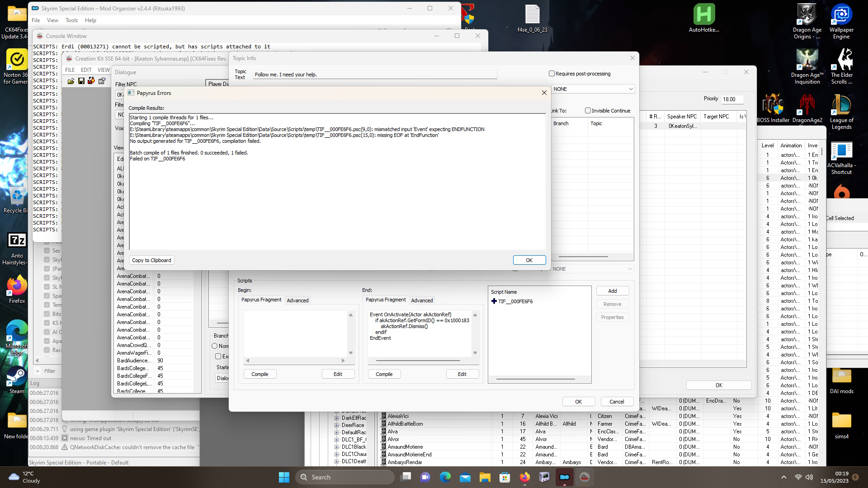Viewport: 868px width, 488px height.
Task: Open the Advanced tab in End fragment
Action: pos(421,300)
